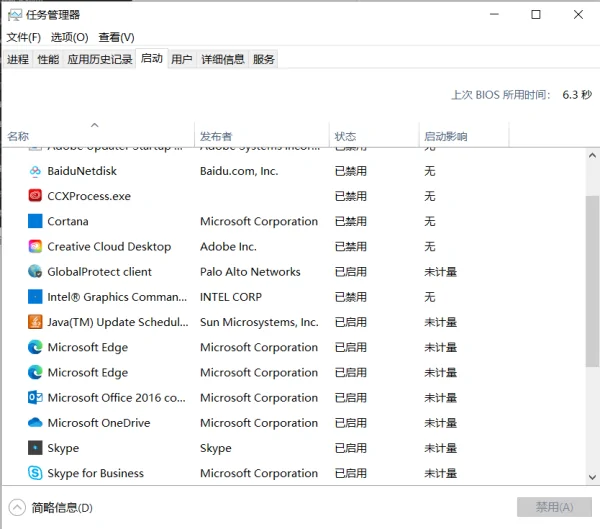Click 未计量 impact of Microsoft OneDrive
This screenshot has height=529, width=600.
pos(440,423)
